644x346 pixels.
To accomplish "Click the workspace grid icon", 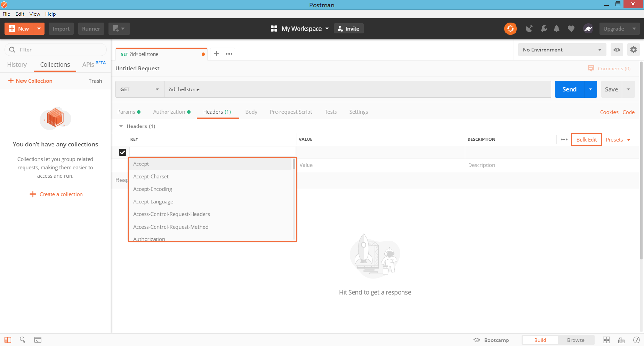I will click(x=274, y=29).
